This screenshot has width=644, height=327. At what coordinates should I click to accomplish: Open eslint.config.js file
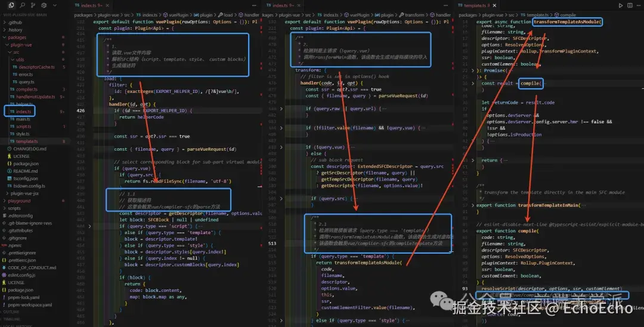click(x=21, y=275)
